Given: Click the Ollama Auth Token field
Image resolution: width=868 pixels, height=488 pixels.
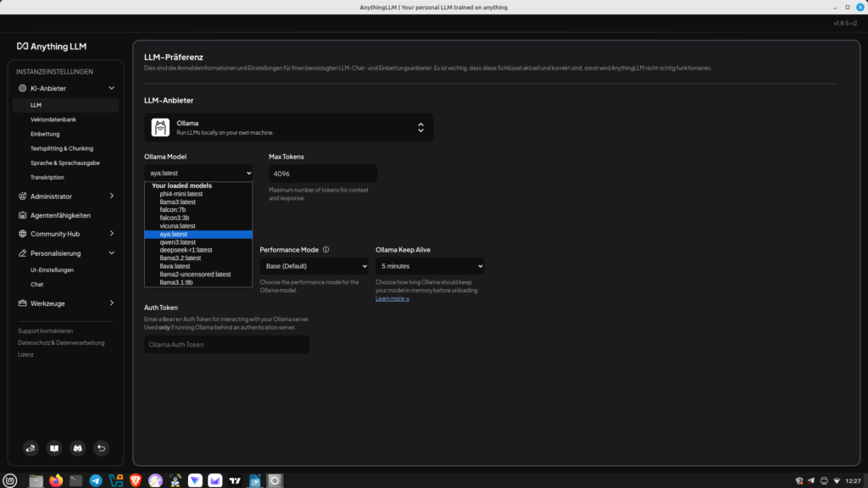Looking at the screenshot, I should (227, 345).
